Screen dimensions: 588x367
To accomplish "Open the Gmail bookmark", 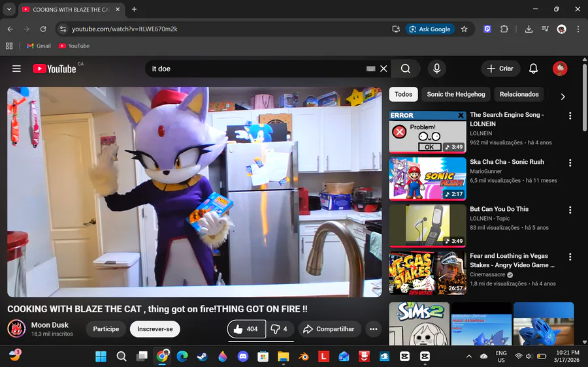I will (x=39, y=46).
